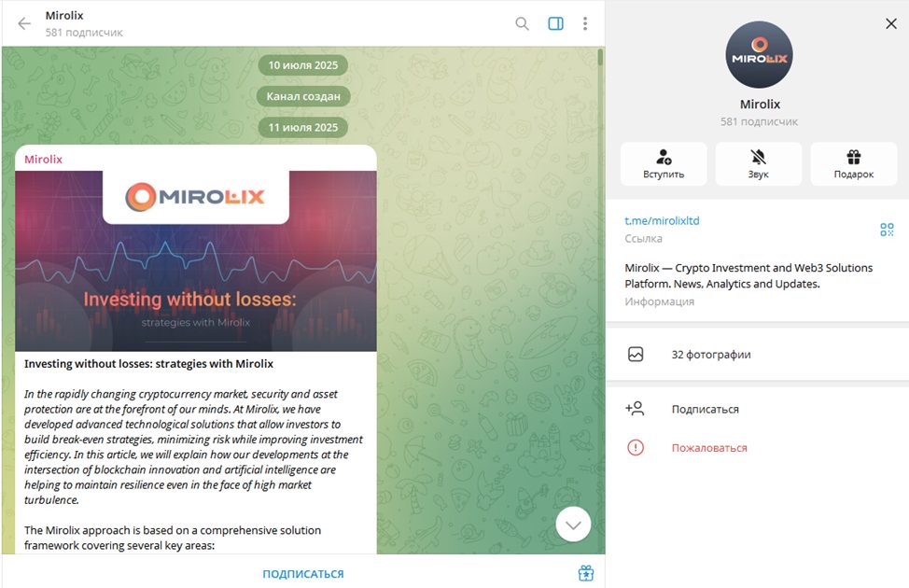This screenshot has height=588, width=909.
Task: Report channel via Пожаловаться
Action: (x=757, y=448)
